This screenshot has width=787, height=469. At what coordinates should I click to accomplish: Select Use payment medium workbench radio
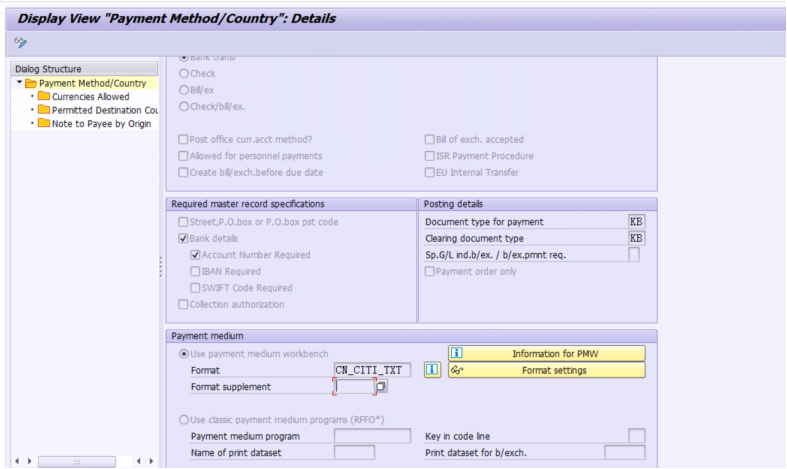coord(184,354)
